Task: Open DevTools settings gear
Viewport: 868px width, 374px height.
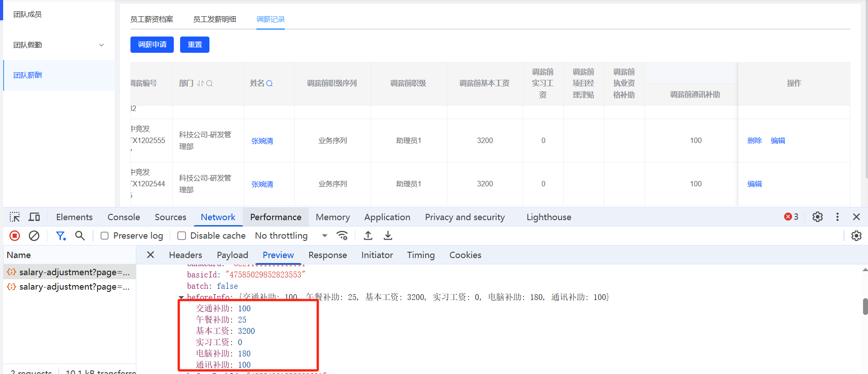Action: click(x=817, y=217)
